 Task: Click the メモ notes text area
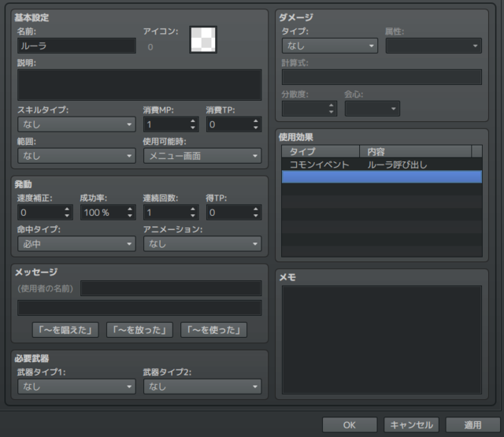pyautogui.click(x=382, y=339)
